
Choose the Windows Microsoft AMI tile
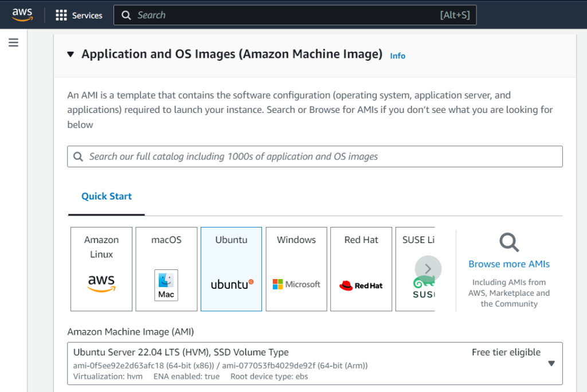click(296, 269)
